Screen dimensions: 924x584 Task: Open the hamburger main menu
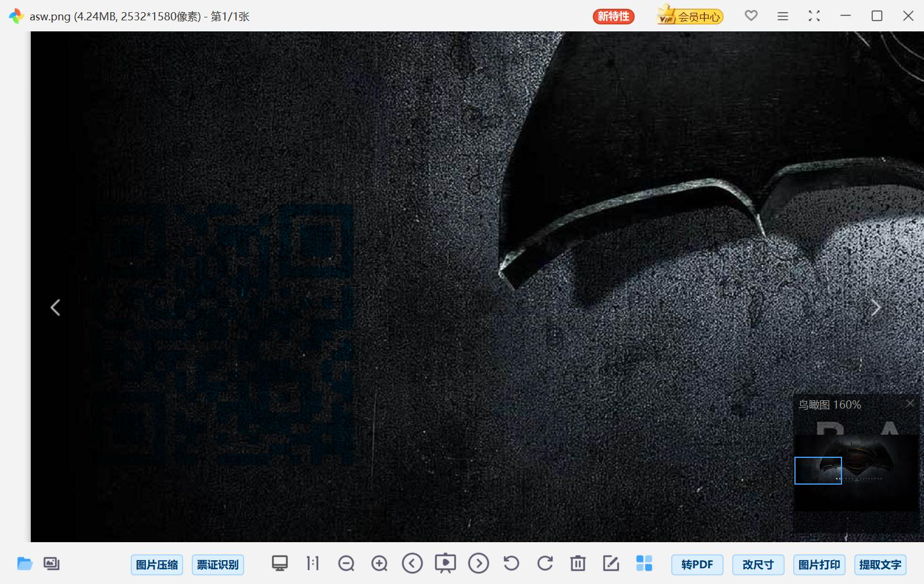pos(783,16)
